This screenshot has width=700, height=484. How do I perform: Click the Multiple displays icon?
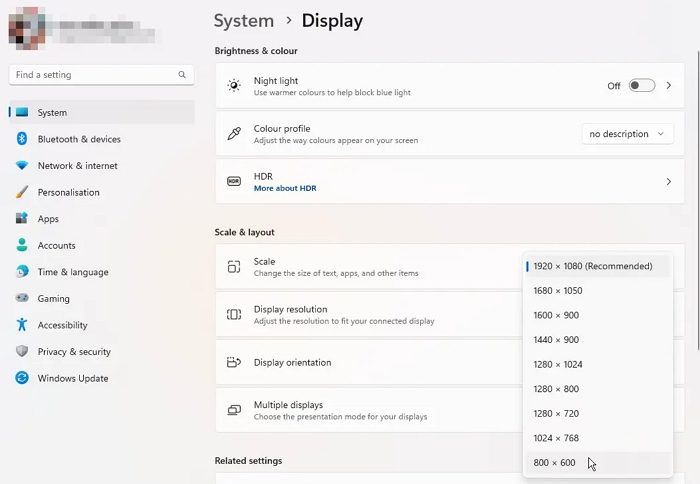(x=234, y=410)
